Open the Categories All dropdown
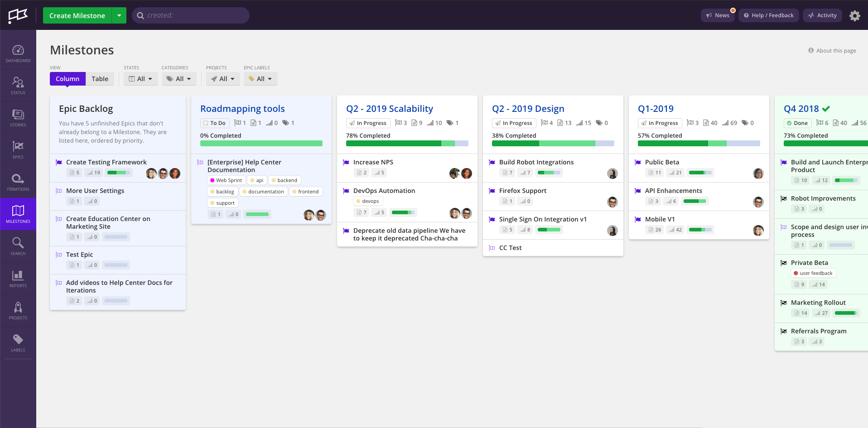The width and height of the screenshot is (868, 428). coord(179,79)
